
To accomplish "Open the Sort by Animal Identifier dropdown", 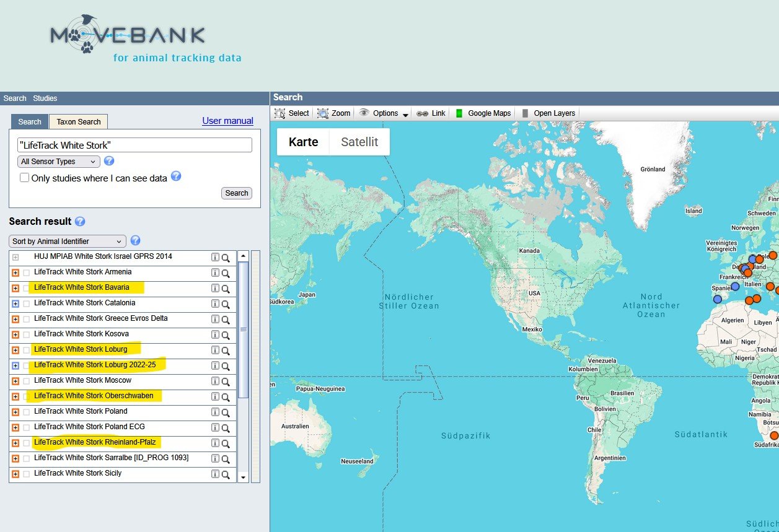I will (67, 242).
